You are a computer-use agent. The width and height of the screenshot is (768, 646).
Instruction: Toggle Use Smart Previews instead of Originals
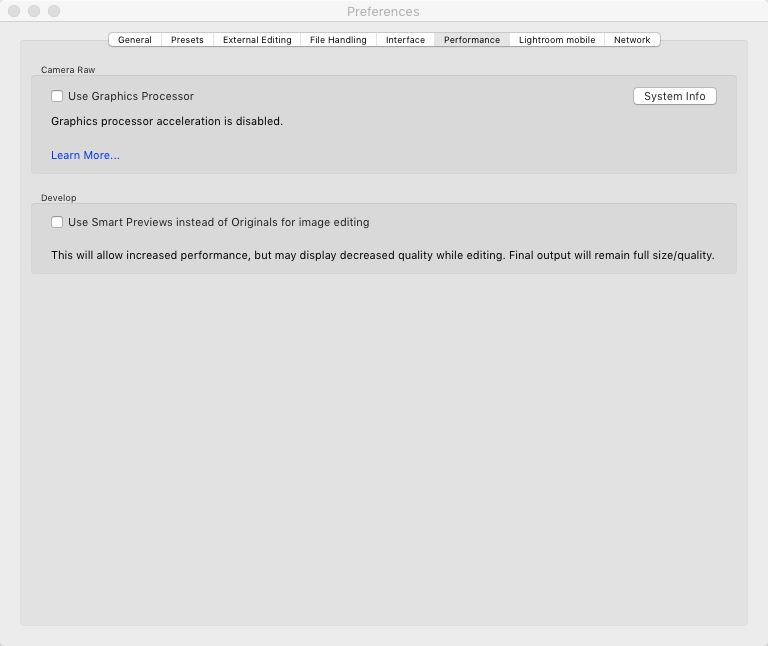(57, 222)
